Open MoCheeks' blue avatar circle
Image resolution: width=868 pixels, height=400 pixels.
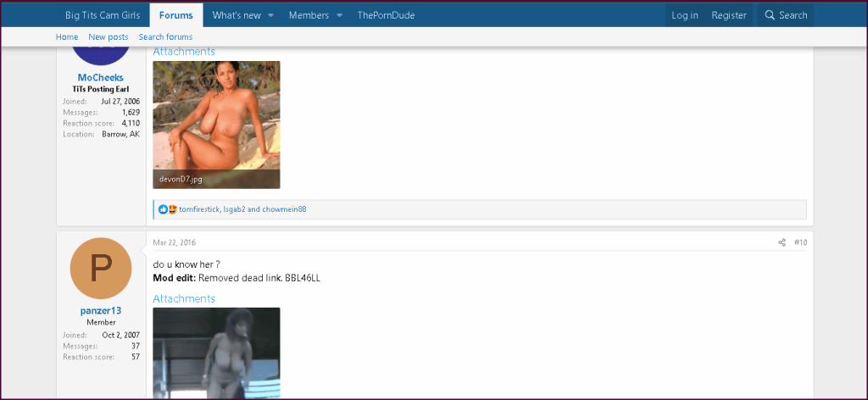click(x=101, y=57)
